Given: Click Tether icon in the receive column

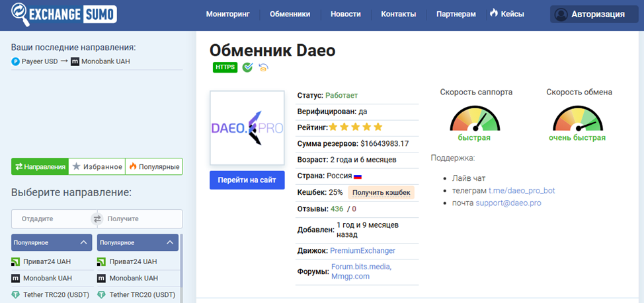Looking at the screenshot, I should pos(101,294).
